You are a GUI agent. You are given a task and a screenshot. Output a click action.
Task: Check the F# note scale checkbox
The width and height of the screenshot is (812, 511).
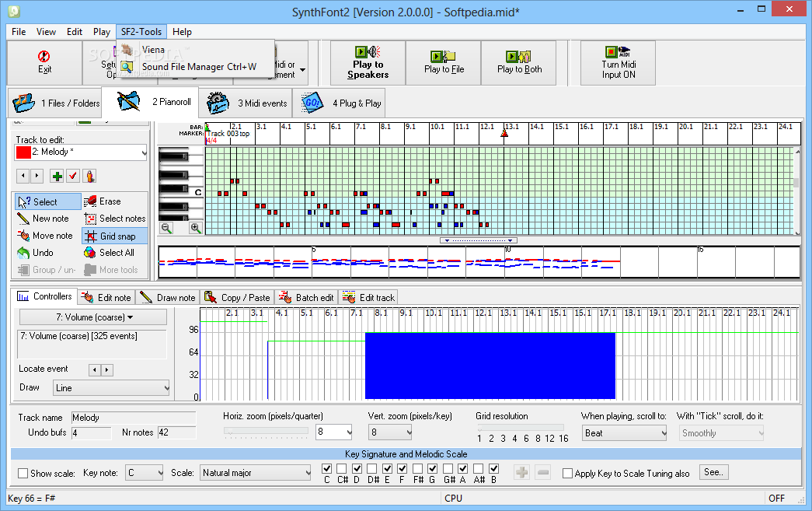pos(418,468)
